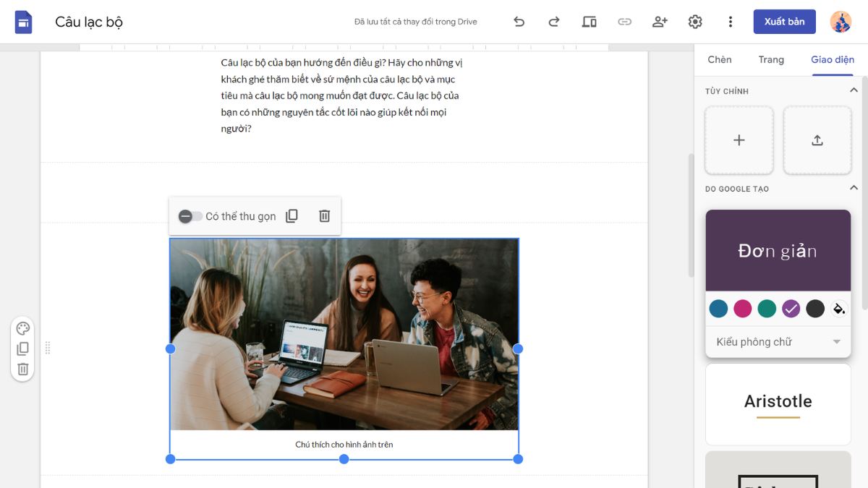This screenshot has width=868, height=488.
Task: Edit caption 'Chú thích cho hình ảnh trên'
Action: pos(344,445)
